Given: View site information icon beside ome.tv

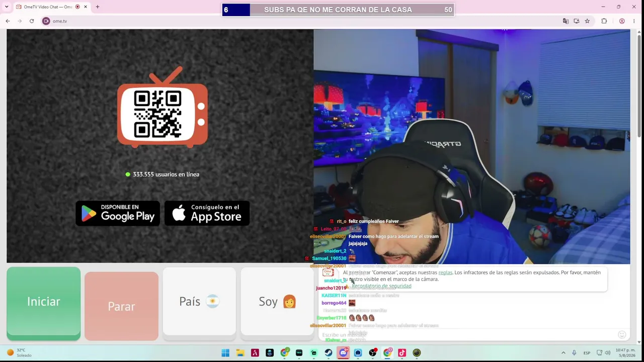Looking at the screenshot, I should point(46,21).
